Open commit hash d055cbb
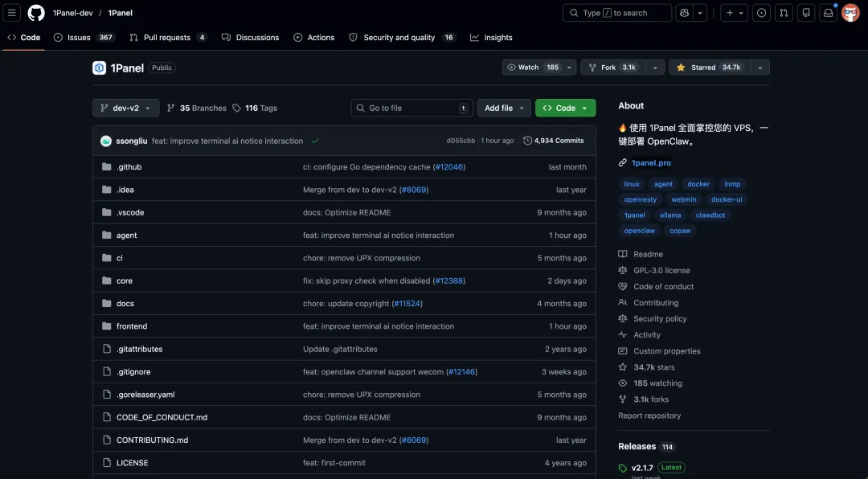This screenshot has height=479, width=868. [461, 141]
